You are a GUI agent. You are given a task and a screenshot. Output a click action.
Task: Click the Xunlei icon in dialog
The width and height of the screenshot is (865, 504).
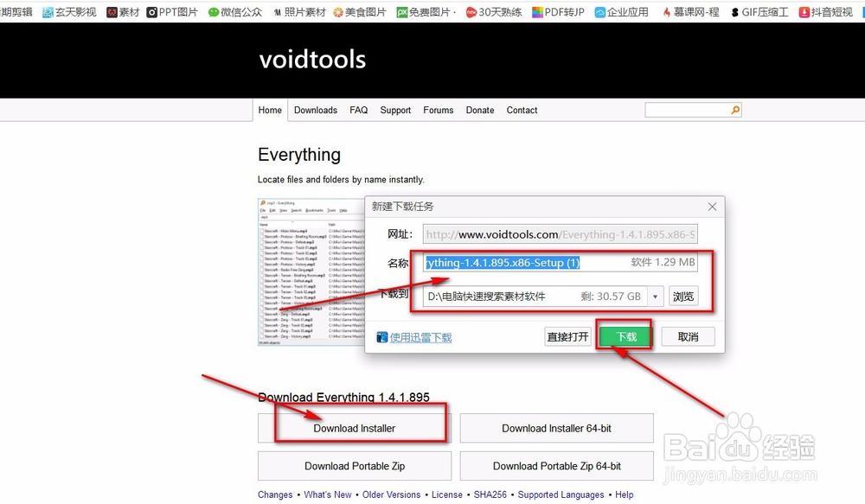(x=381, y=337)
